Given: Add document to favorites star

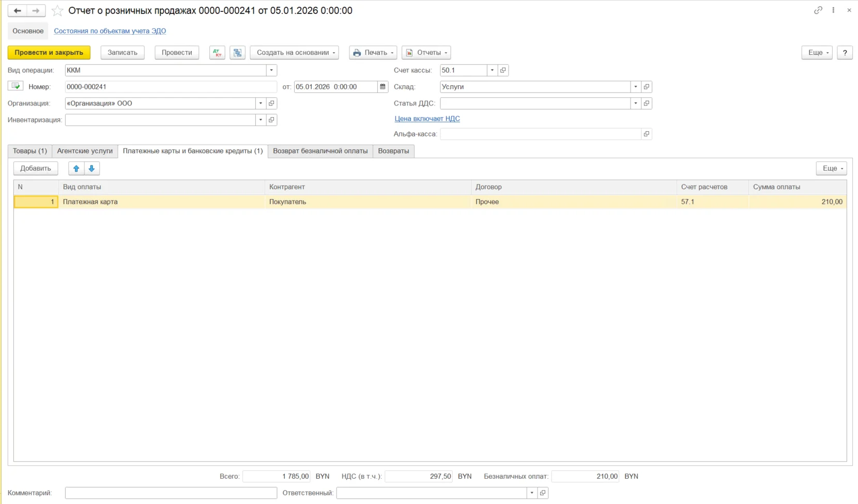Looking at the screenshot, I should tap(57, 10).
